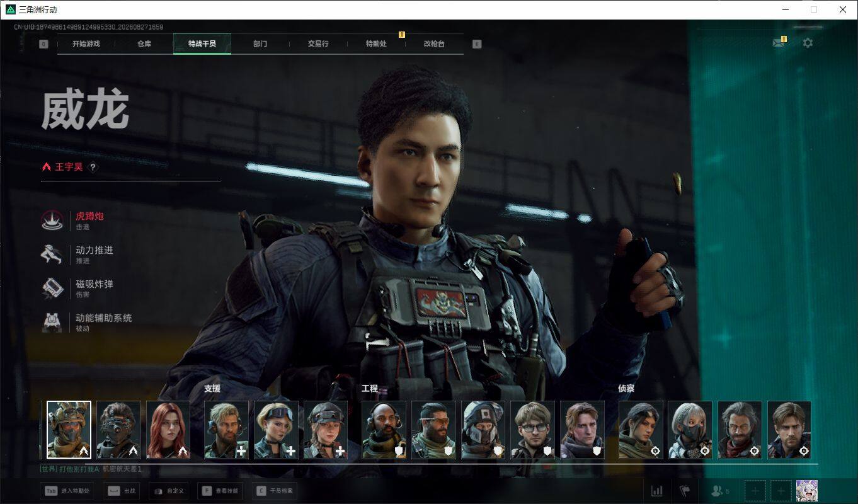The width and height of the screenshot is (858, 504).
Task: Pick the white-haired masked recon operator
Action: click(690, 430)
